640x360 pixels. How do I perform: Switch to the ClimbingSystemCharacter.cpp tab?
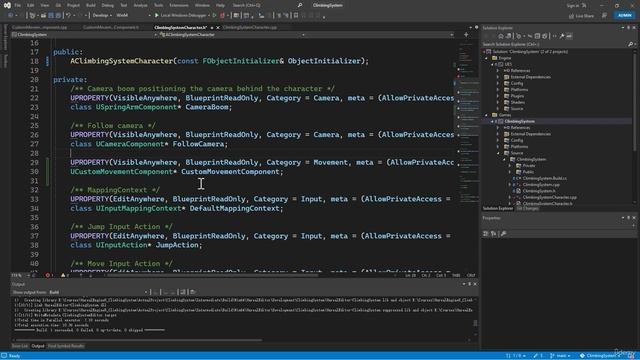[250, 28]
